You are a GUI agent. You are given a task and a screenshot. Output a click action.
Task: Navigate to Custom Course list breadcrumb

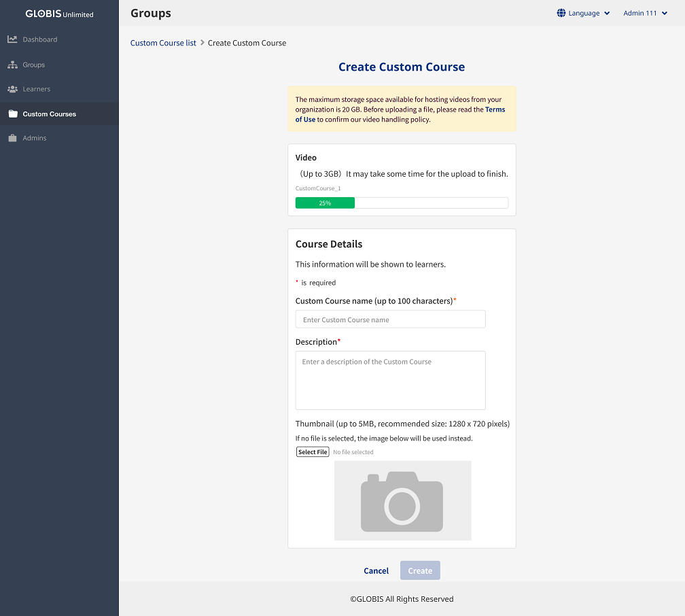tap(163, 42)
